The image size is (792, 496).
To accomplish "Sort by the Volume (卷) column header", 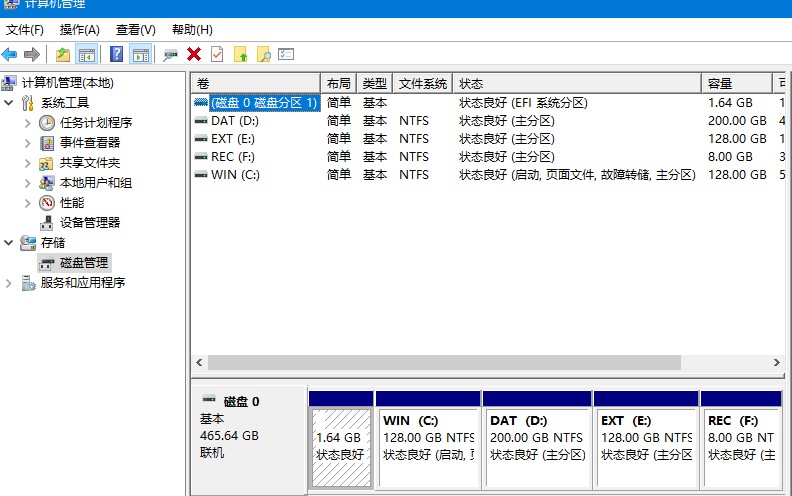I will point(256,83).
